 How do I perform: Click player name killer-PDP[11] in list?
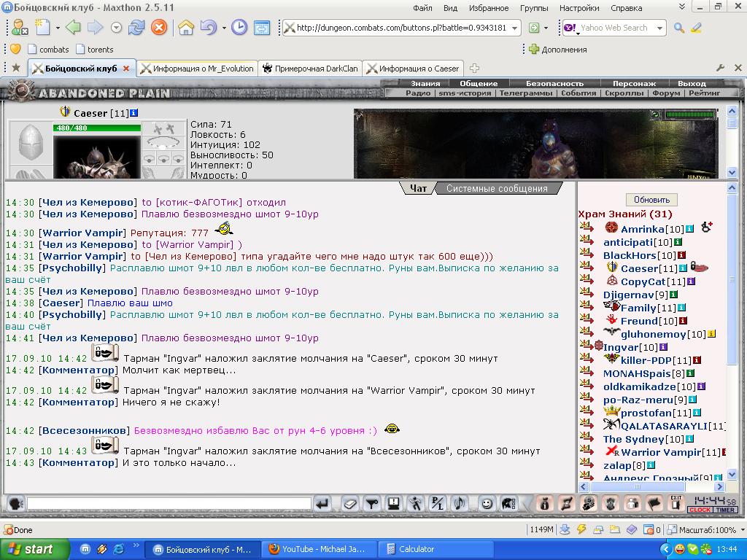click(x=656, y=360)
